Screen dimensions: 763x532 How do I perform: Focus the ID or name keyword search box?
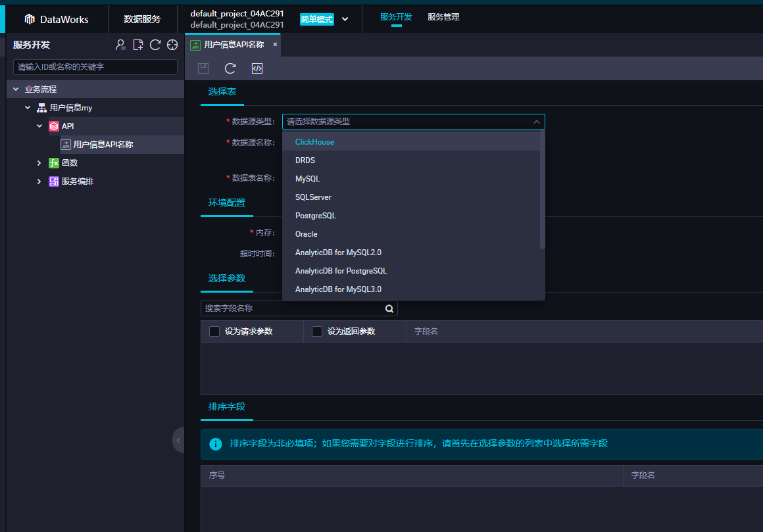point(95,67)
